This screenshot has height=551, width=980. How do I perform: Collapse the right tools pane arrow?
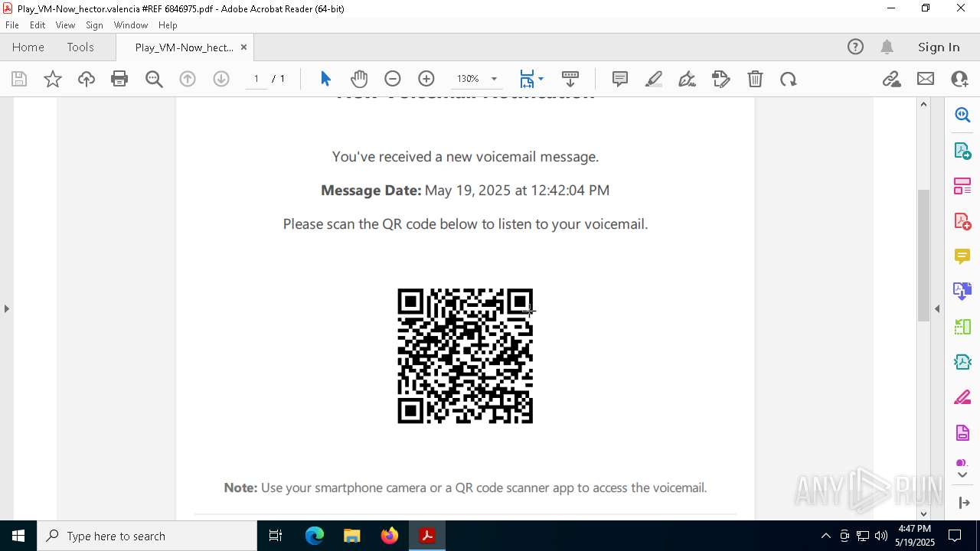coord(937,308)
